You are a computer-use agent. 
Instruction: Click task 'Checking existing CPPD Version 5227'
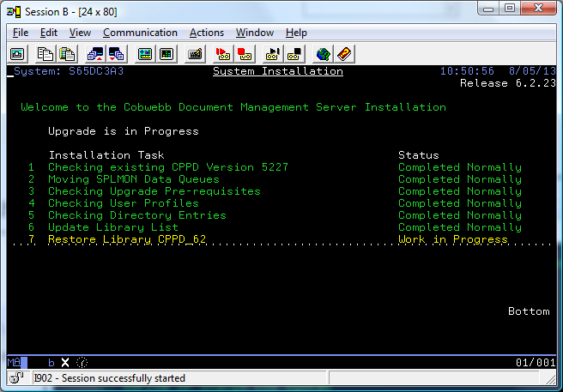168,167
